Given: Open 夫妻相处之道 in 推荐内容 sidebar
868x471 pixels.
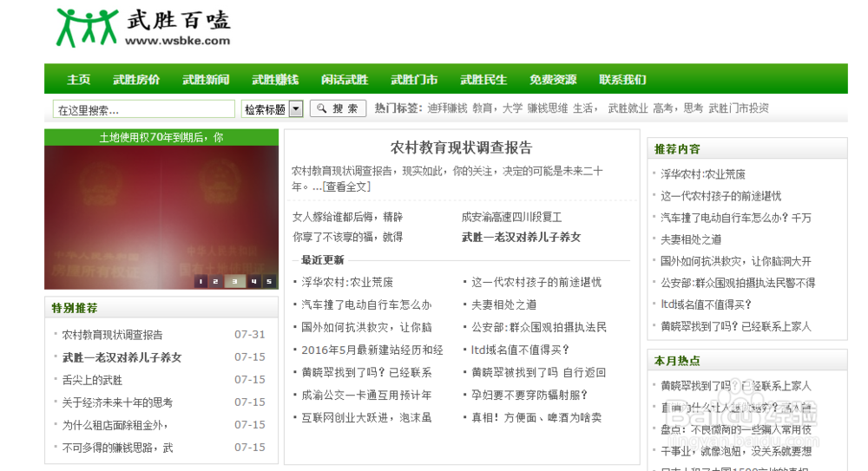Looking at the screenshot, I should click(x=691, y=239).
